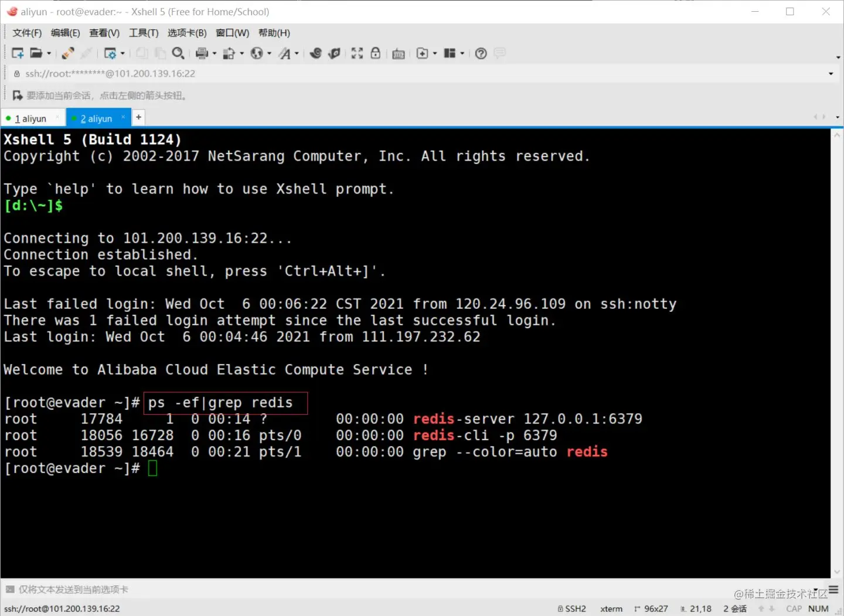Expand the address bar history dropdown
The width and height of the screenshot is (844, 616).
pyautogui.click(x=831, y=74)
